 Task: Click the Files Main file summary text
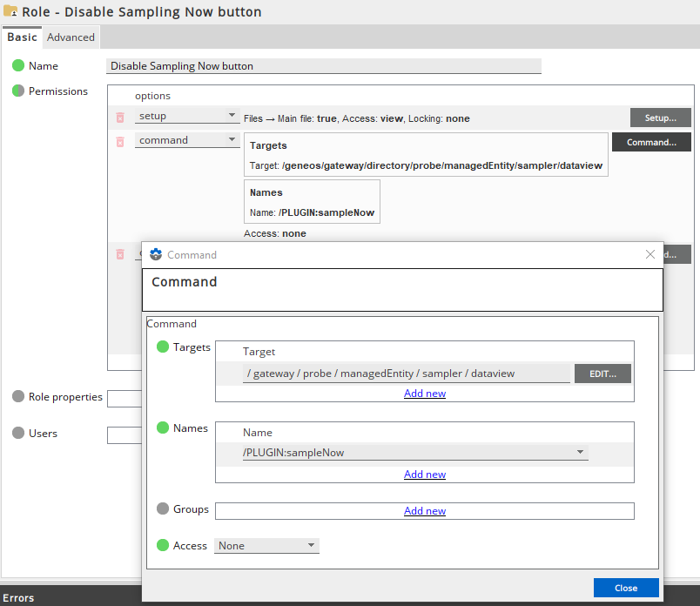click(357, 118)
